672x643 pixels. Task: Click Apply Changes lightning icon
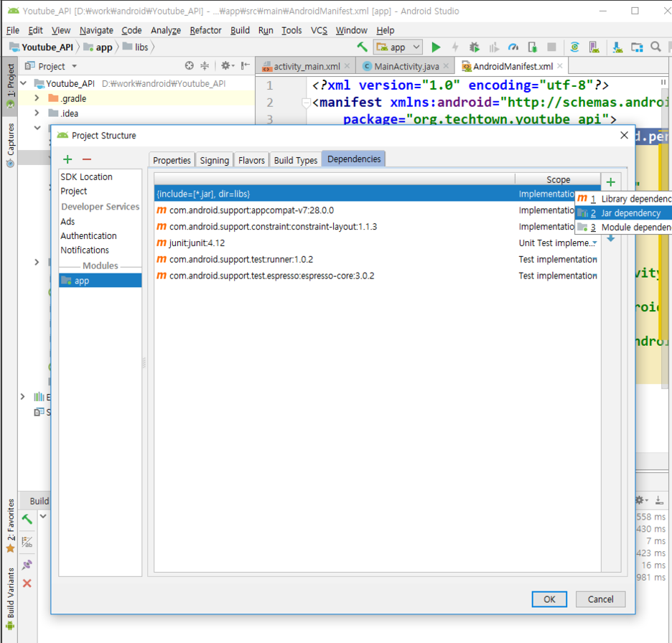pos(455,47)
